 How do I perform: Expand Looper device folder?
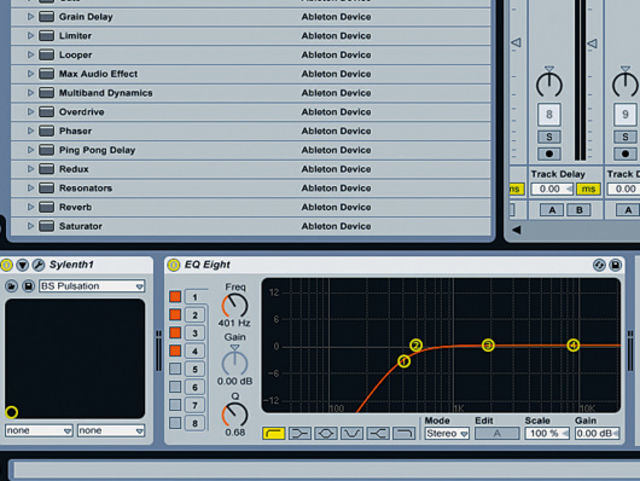30,55
